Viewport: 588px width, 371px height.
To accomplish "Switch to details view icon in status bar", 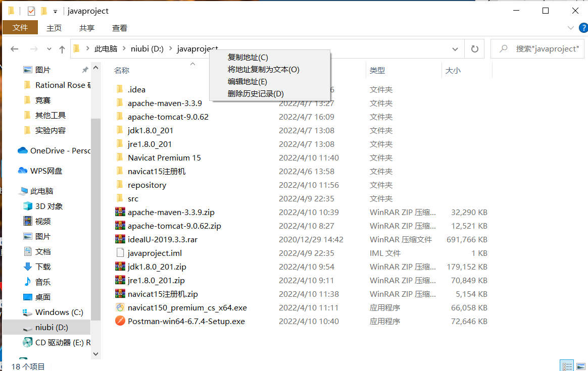I will (567, 366).
